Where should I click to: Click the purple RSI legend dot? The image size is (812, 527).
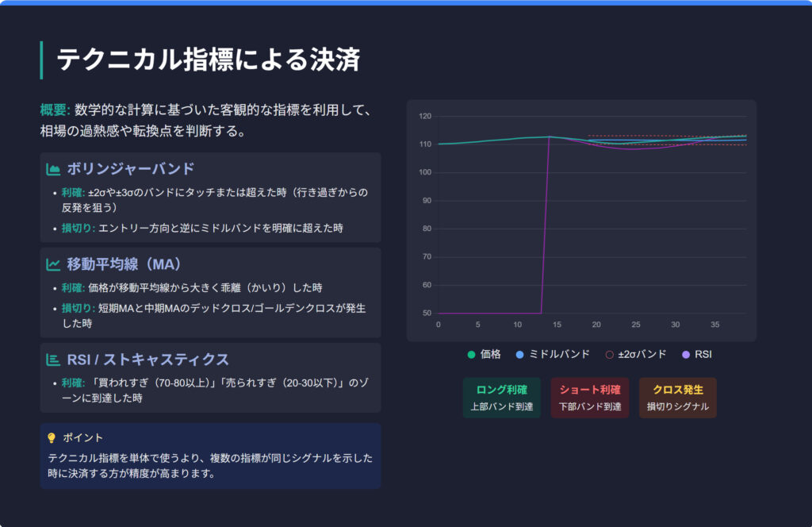(686, 354)
